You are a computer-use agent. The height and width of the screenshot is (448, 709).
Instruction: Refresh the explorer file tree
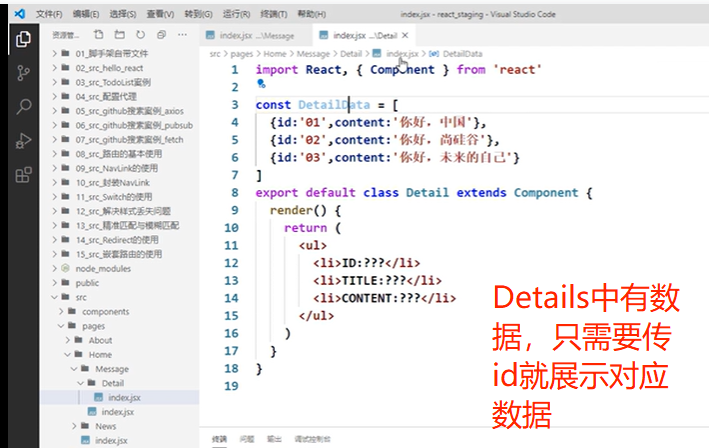pyautogui.click(x=141, y=35)
